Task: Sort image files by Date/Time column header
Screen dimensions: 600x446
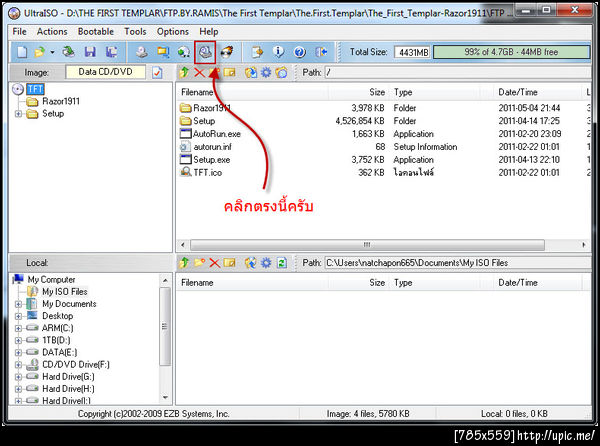Action: click(x=518, y=92)
